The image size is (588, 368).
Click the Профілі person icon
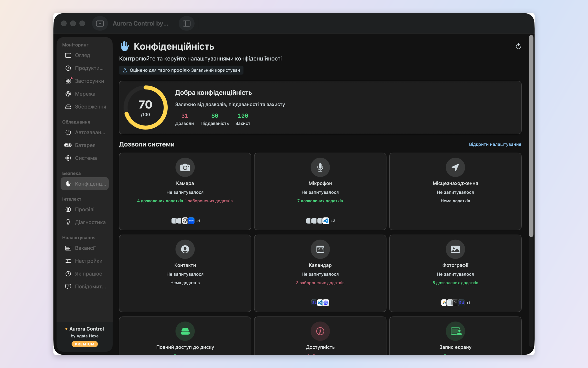coord(68,210)
